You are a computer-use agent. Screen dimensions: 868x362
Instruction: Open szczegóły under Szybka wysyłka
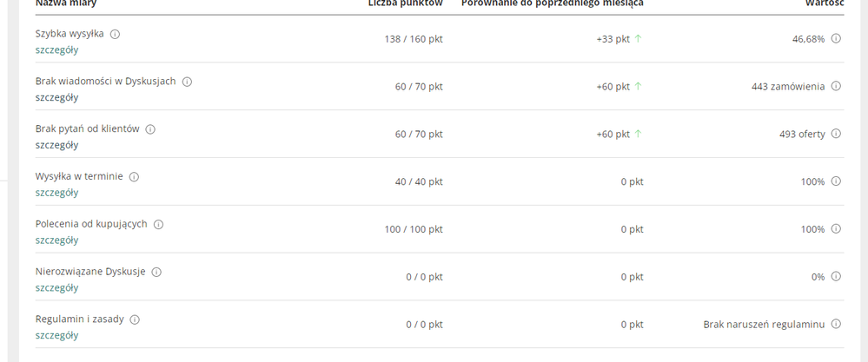pyautogui.click(x=57, y=49)
